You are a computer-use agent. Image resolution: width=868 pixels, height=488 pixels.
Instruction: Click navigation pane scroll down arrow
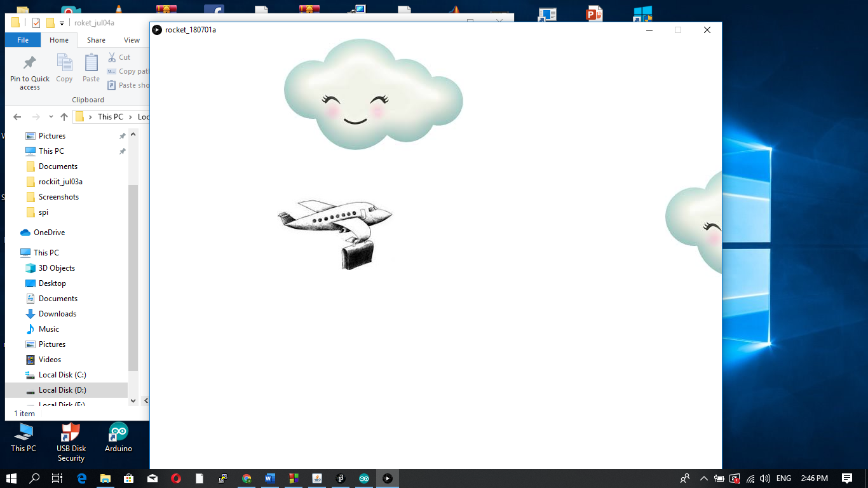coord(133,400)
